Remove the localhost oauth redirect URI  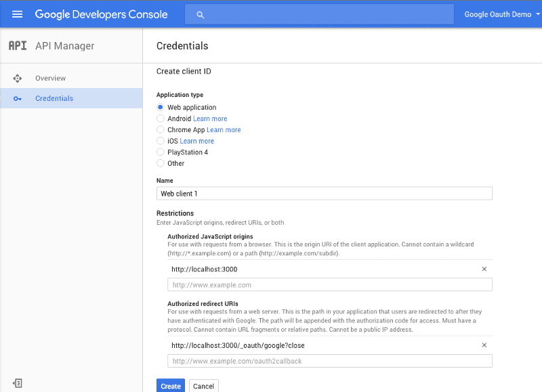click(484, 345)
